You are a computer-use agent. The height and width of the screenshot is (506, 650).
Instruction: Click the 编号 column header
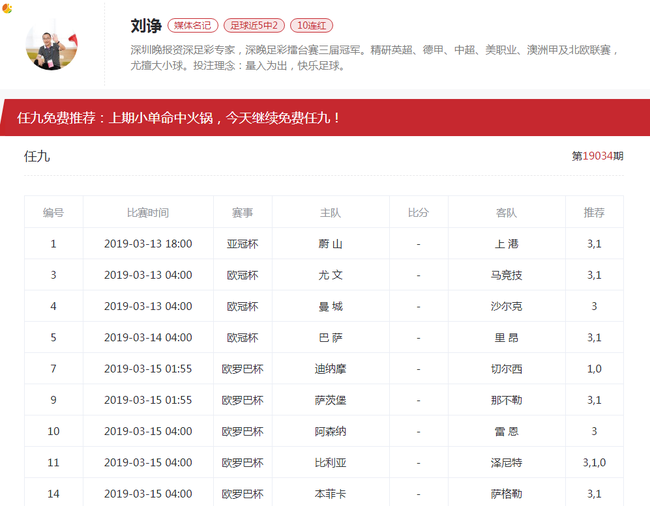pyautogui.click(x=53, y=213)
